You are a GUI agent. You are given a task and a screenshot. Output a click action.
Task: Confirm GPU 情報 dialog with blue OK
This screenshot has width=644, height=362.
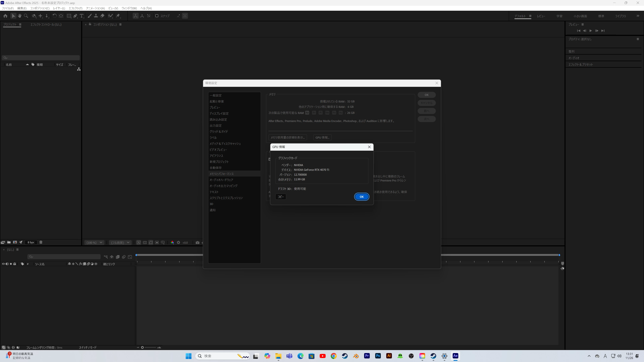tap(362, 197)
